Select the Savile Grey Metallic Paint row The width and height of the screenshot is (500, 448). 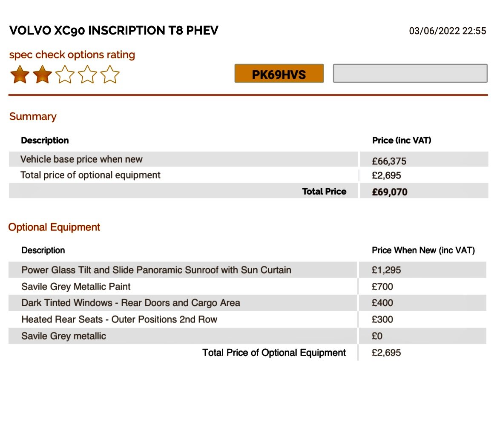[x=247, y=287]
